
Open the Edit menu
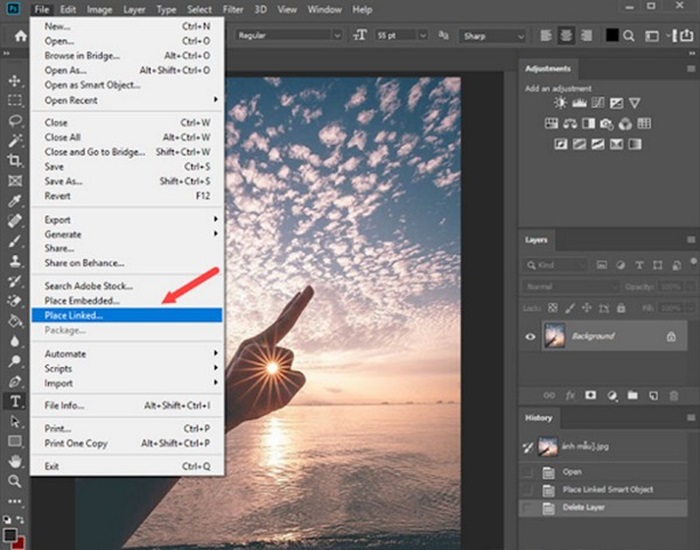(x=68, y=9)
